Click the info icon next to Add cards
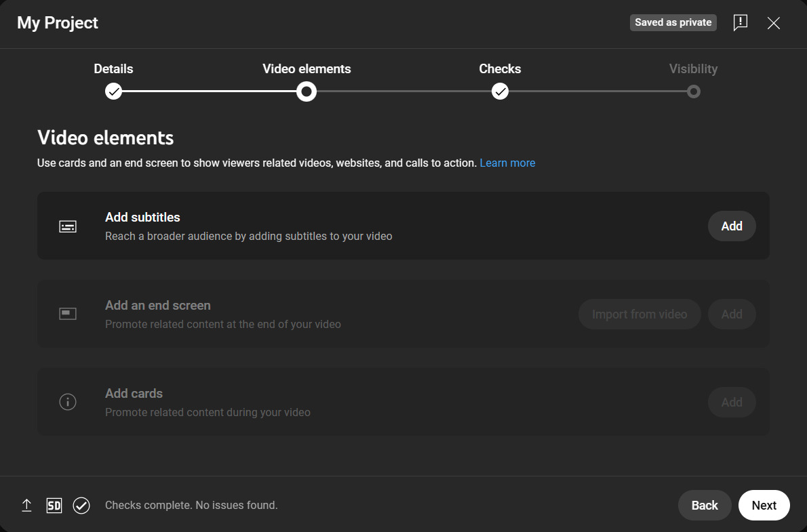Image resolution: width=807 pixels, height=532 pixels. (68, 401)
